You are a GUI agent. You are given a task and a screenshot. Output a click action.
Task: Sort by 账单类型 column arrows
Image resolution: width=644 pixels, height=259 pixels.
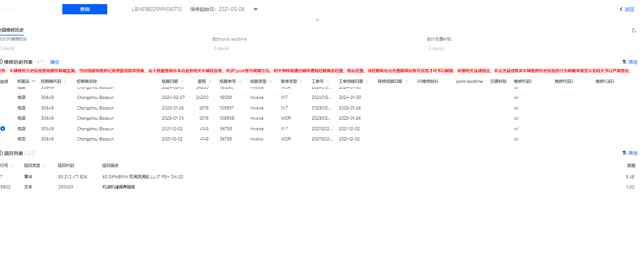click(301, 81)
